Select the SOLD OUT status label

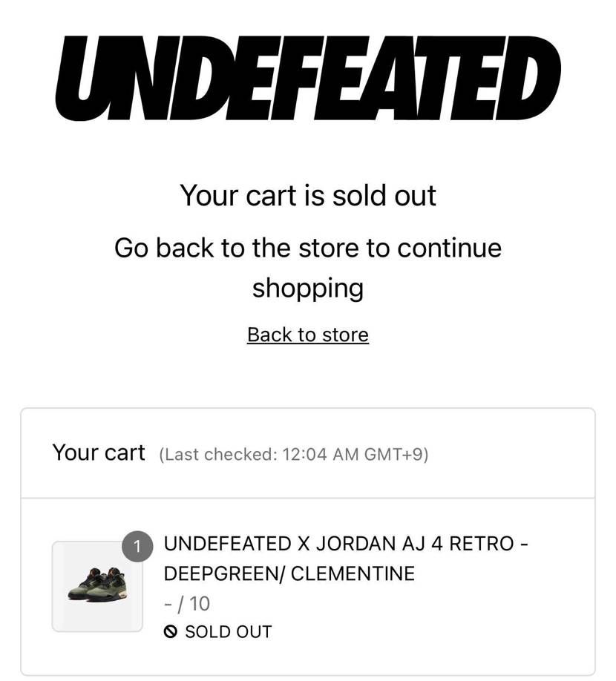coord(229,631)
